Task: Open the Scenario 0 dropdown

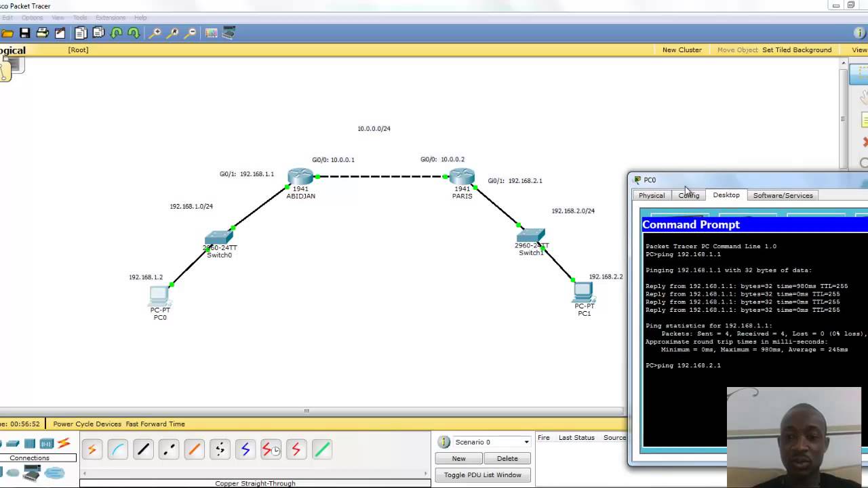Action: coord(492,442)
